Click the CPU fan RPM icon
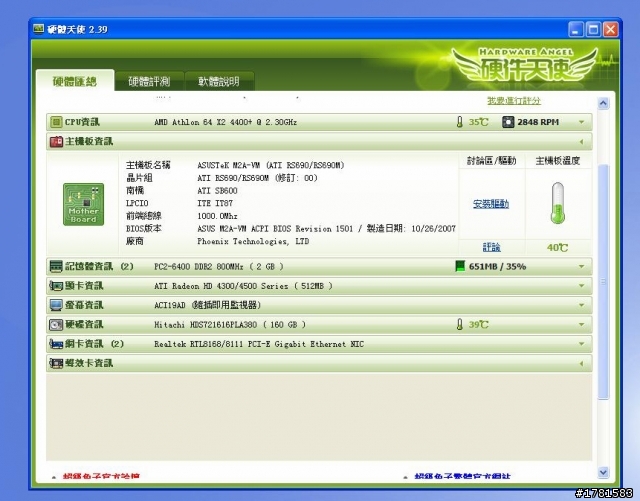The image size is (640, 501). tap(508, 122)
